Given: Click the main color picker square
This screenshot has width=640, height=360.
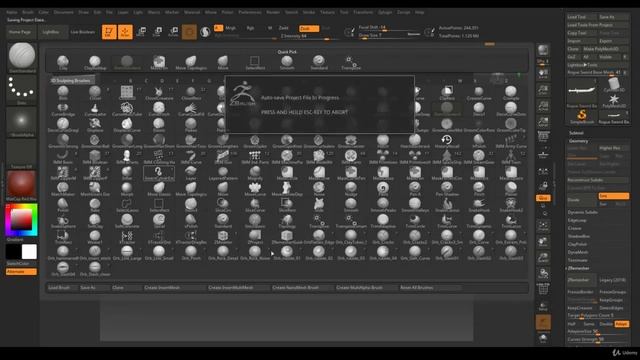Looking at the screenshot, I should (21, 220).
